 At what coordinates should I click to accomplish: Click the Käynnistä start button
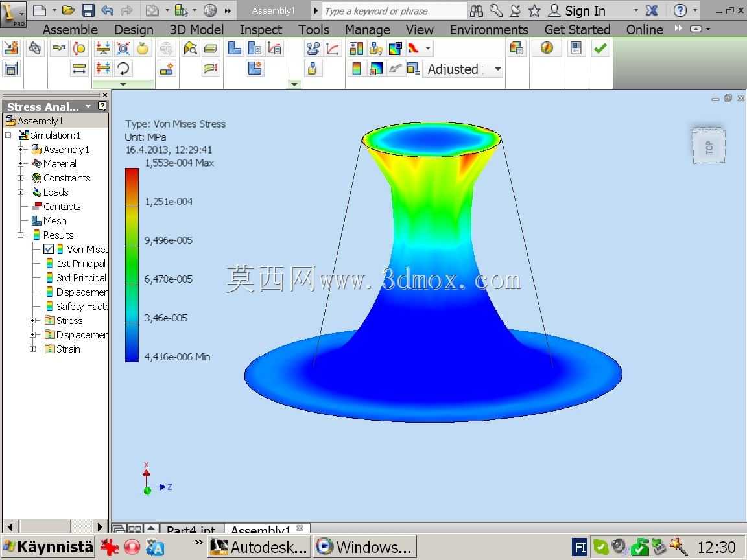pos(47,546)
